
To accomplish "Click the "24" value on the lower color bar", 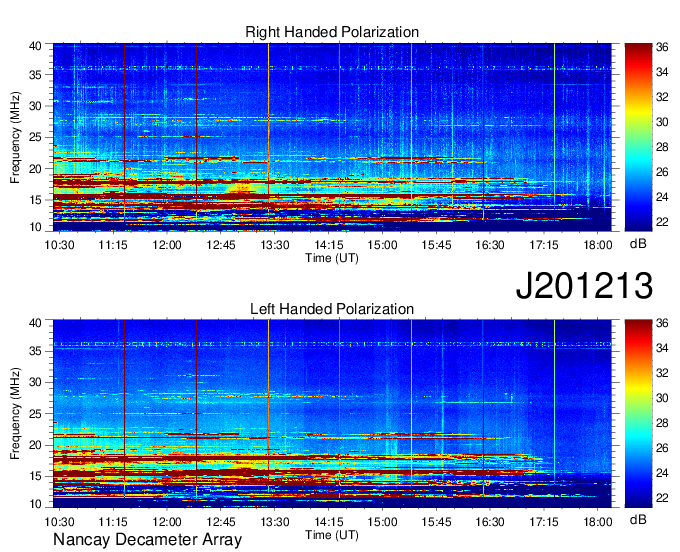I will point(662,473).
